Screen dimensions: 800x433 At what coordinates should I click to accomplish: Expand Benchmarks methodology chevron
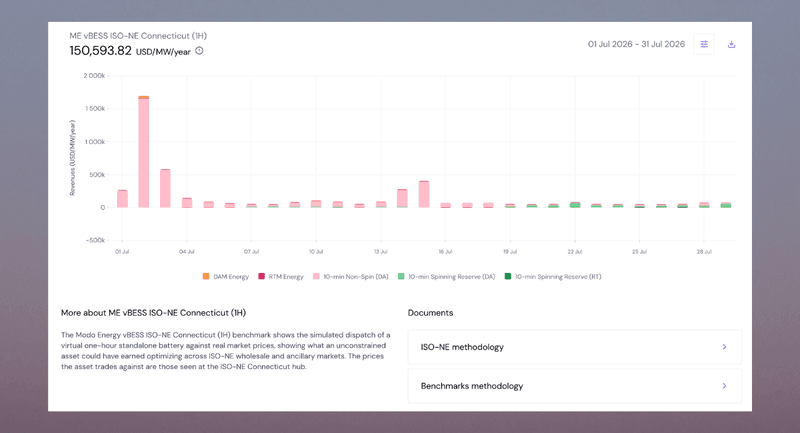(724, 386)
